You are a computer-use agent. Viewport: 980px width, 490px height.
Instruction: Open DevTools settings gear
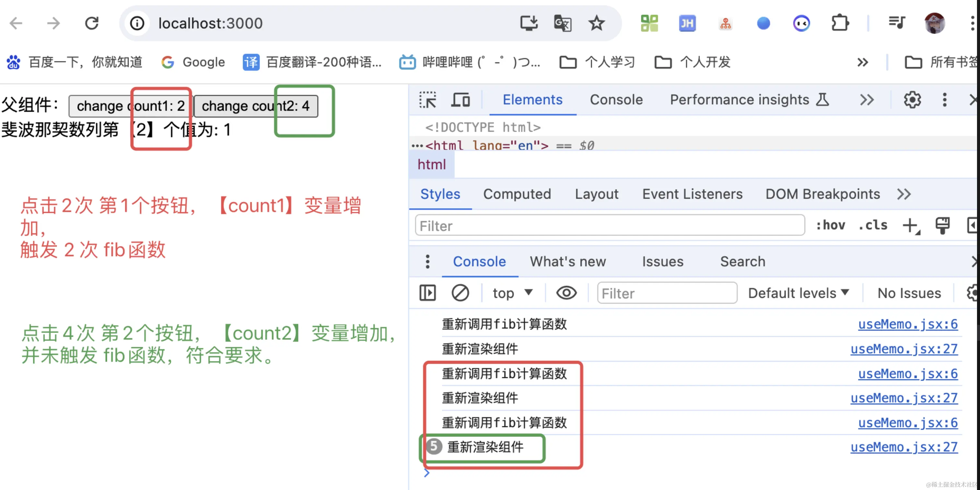[x=912, y=100]
